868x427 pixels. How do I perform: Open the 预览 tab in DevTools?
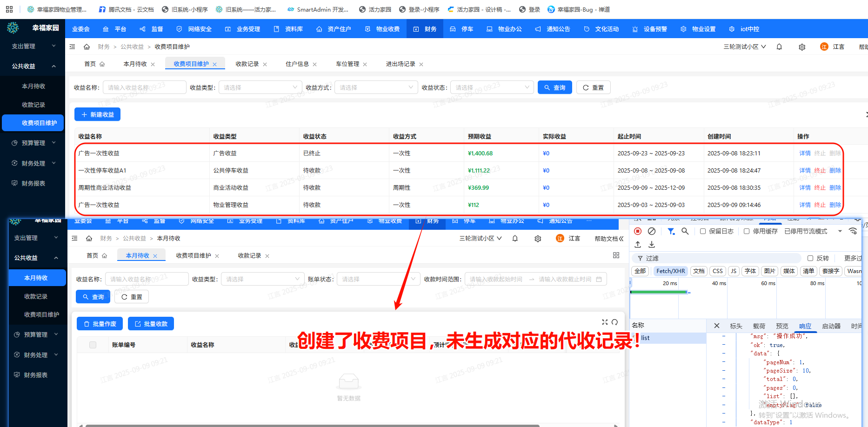point(782,326)
